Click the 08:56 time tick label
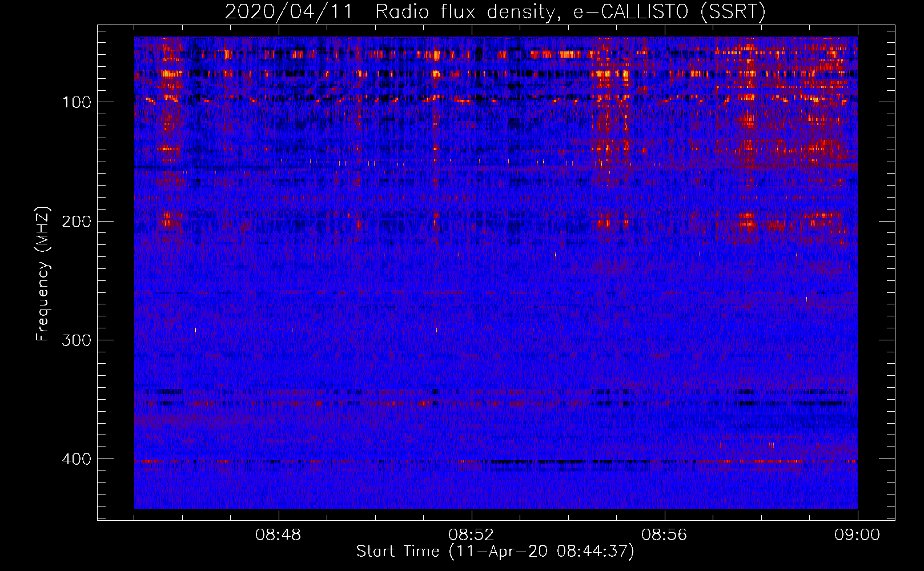924x571 pixels. 664,535
